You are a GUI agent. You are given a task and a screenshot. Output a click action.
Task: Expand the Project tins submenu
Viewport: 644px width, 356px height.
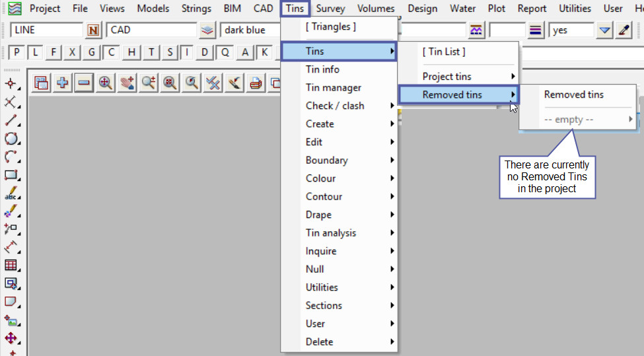point(458,77)
